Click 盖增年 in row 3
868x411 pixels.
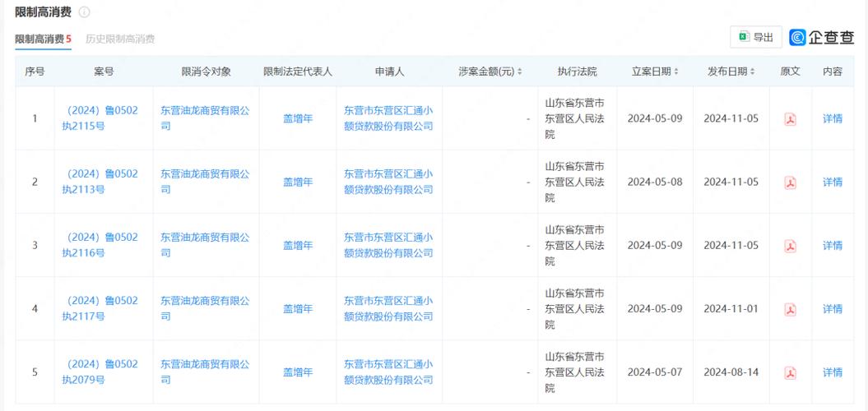pos(298,246)
